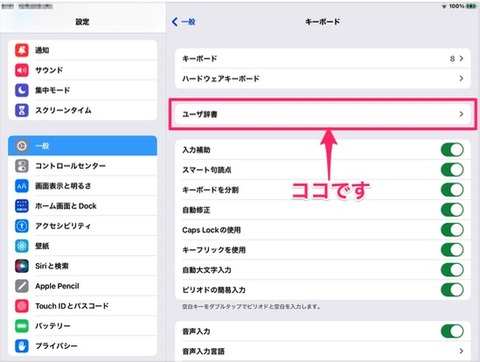Tap the ホーム画面とDock grid icon
The height and width of the screenshot is (362, 480).
pyautogui.click(x=22, y=206)
